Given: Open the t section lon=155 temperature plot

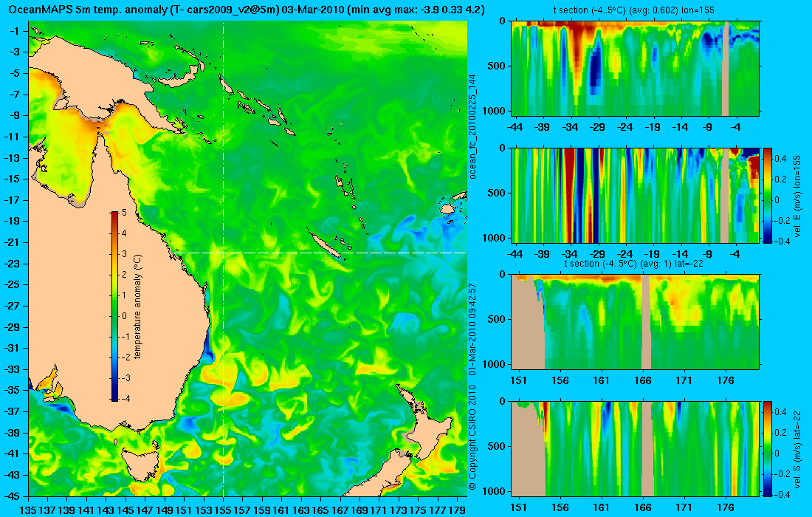Looking at the screenshot, I should pyautogui.click(x=636, y=69).
